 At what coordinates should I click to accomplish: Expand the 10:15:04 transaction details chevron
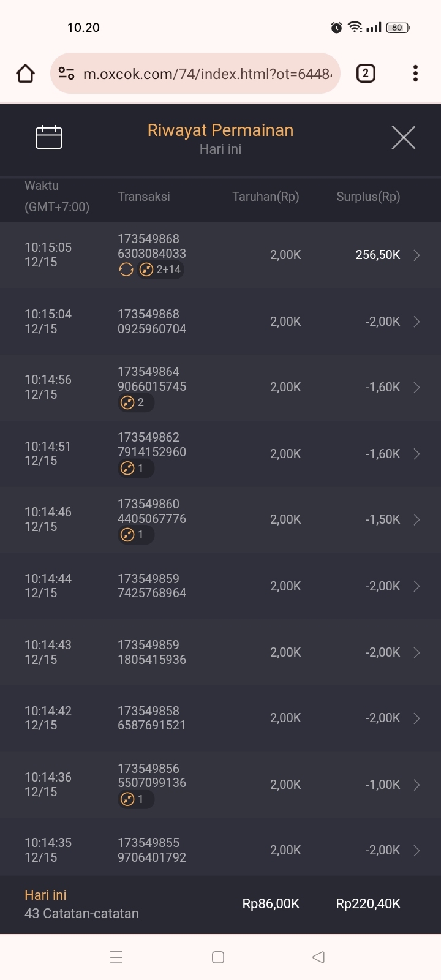click(x=417, y=322)
